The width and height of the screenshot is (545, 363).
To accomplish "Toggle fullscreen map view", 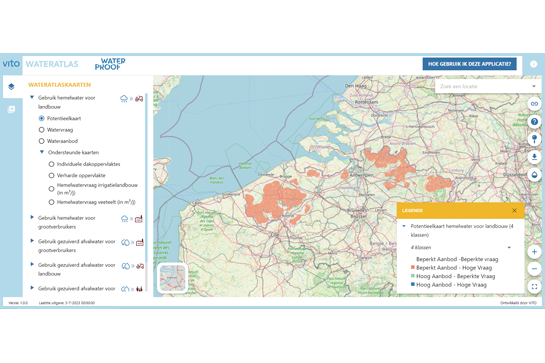I will pyautogui.click(x=534, y=287).
